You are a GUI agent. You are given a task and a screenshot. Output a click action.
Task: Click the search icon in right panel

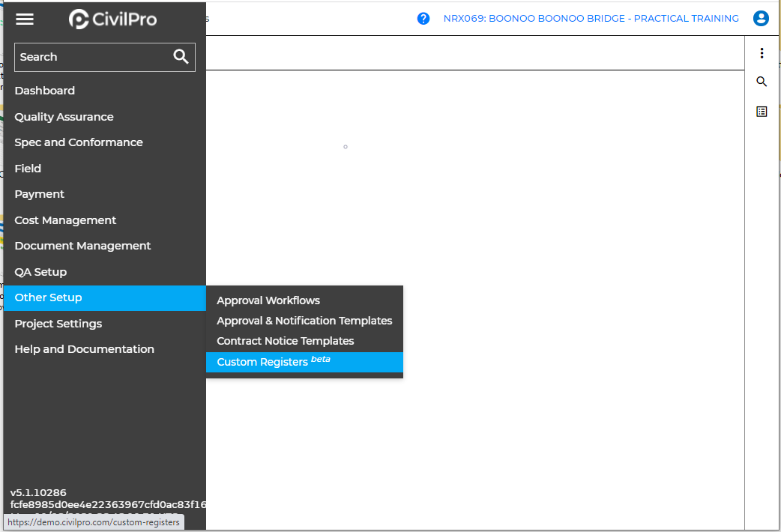[x=762, y=82]
